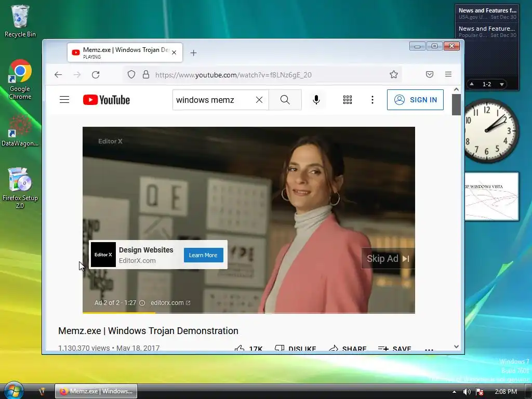Open the YouTube guide hamburger menu
The image size is (532, 399).
point(64,100)
